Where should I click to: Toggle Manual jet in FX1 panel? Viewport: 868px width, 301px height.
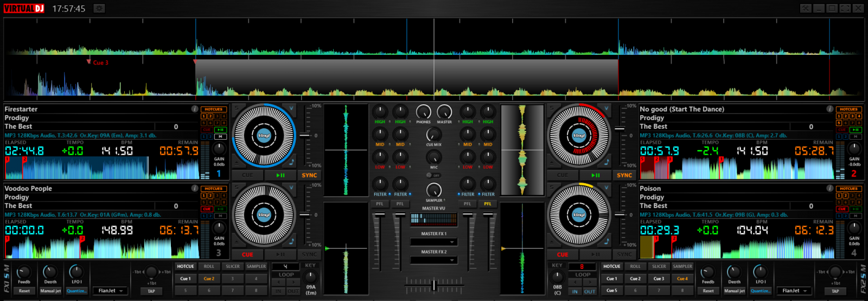click(50, 291)
